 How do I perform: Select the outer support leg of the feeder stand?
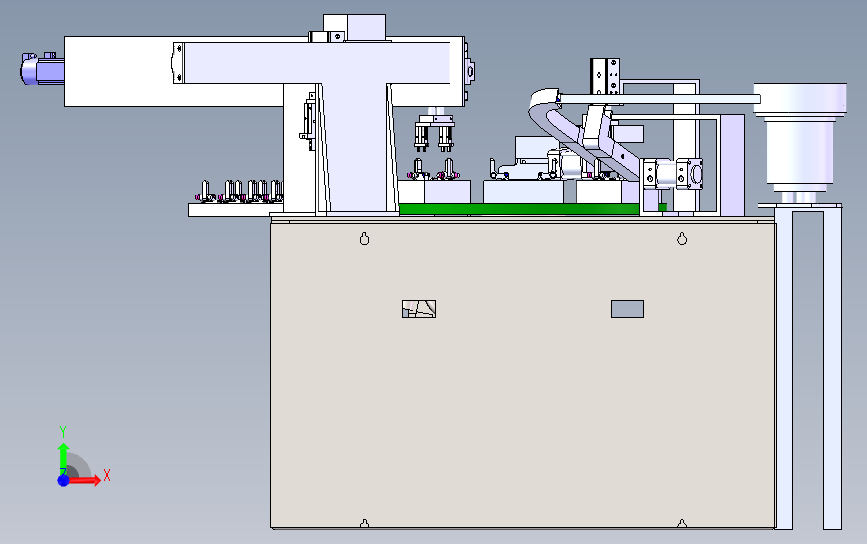(832, 368)
